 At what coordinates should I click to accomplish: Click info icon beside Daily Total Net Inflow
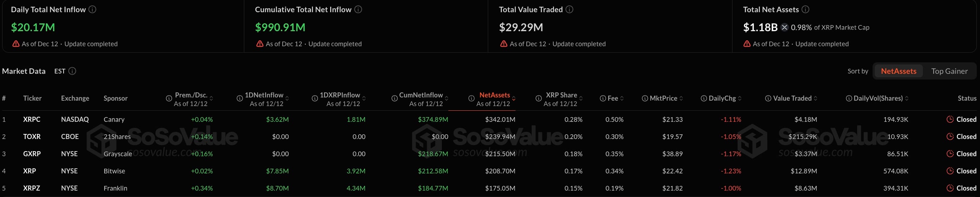[92, 9]
